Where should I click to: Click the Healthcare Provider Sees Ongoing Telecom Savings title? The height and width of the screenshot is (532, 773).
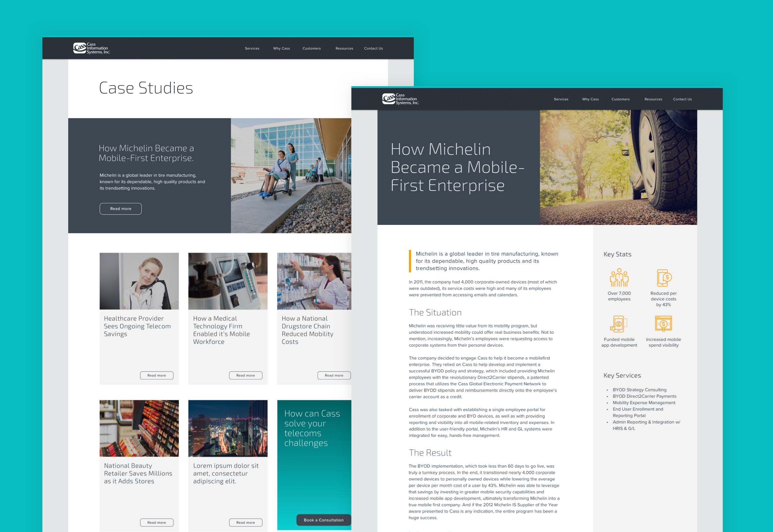[x=137, y=326]
